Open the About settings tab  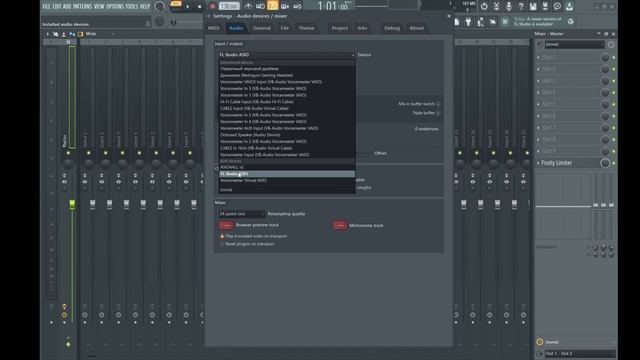click(x=417, y=28)
